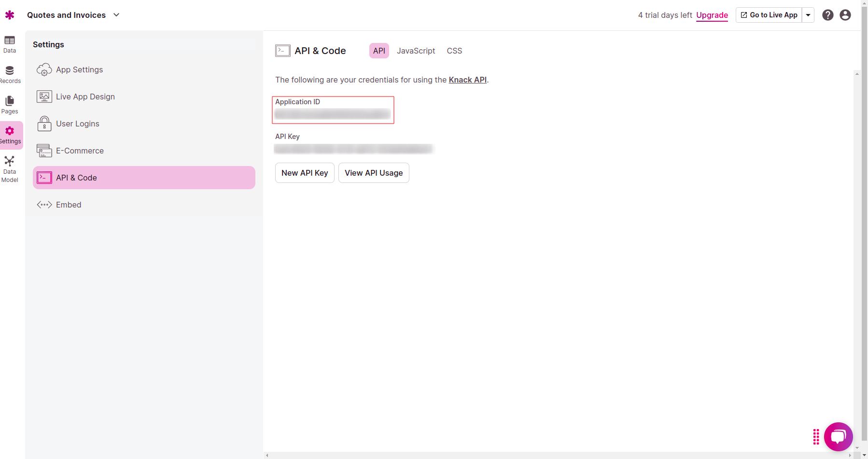Click the User Logins padlock icon
The width and height of the screenshot is (868, 459).
click(44, 124)
